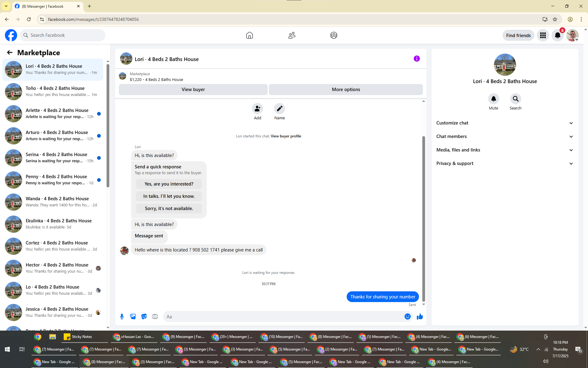This screenshot has height=368, width=588.
Task: Click View buyer button
Action: click(x=193, y=90)
